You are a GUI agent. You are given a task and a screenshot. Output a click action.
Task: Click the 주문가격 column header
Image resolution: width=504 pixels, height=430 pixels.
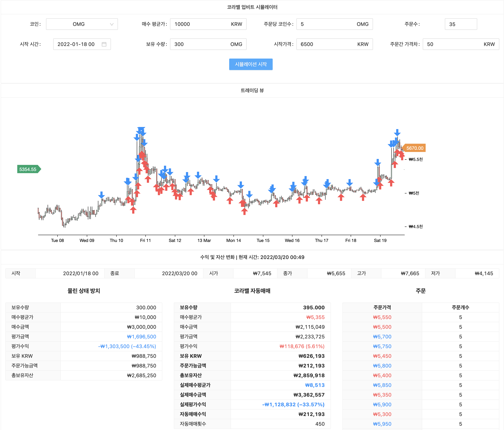(x=382, y=307)
